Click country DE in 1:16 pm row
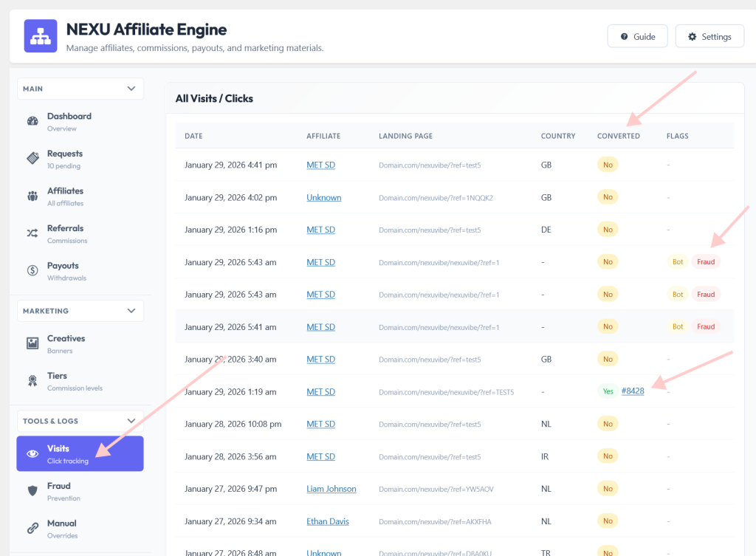Image resolution: width=756 pixels, height=556 pixels. (x=546, y=230)
